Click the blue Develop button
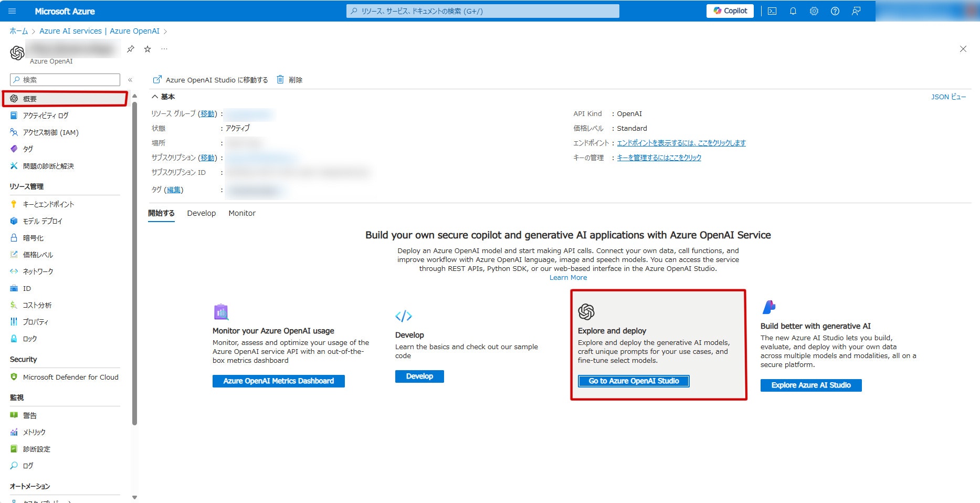The image size is (980, 503). click(x=419, y=376)
